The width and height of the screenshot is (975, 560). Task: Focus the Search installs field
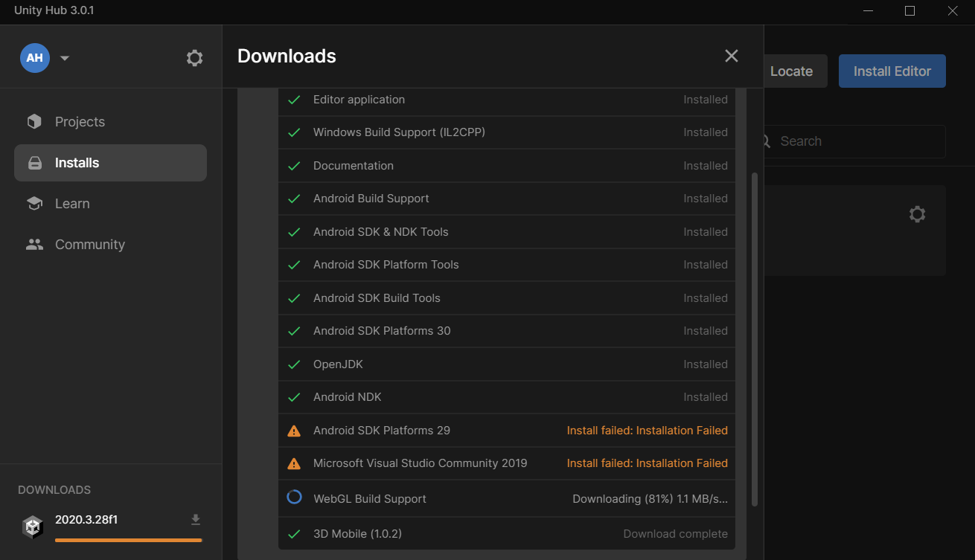(856, 141)
